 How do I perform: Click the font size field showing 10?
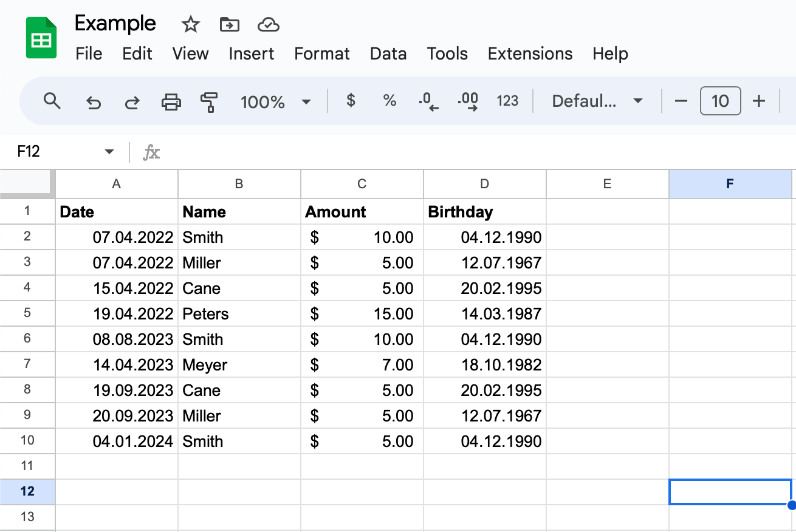(720, 101)
